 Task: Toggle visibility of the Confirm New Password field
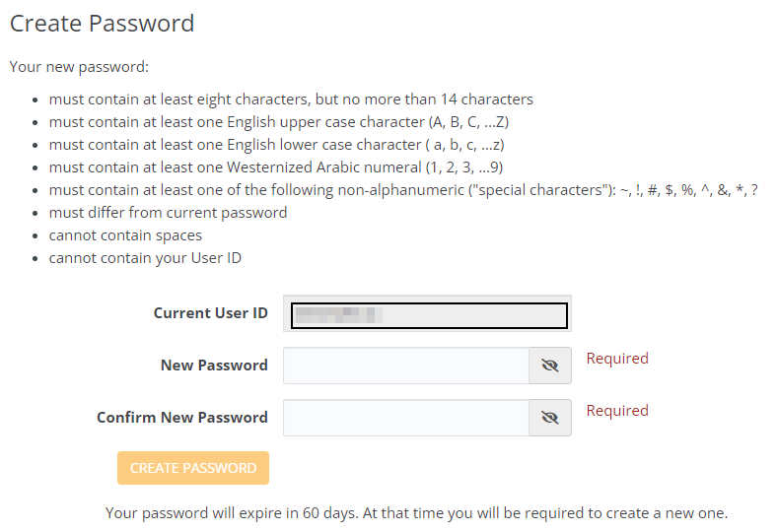point(550,418)
